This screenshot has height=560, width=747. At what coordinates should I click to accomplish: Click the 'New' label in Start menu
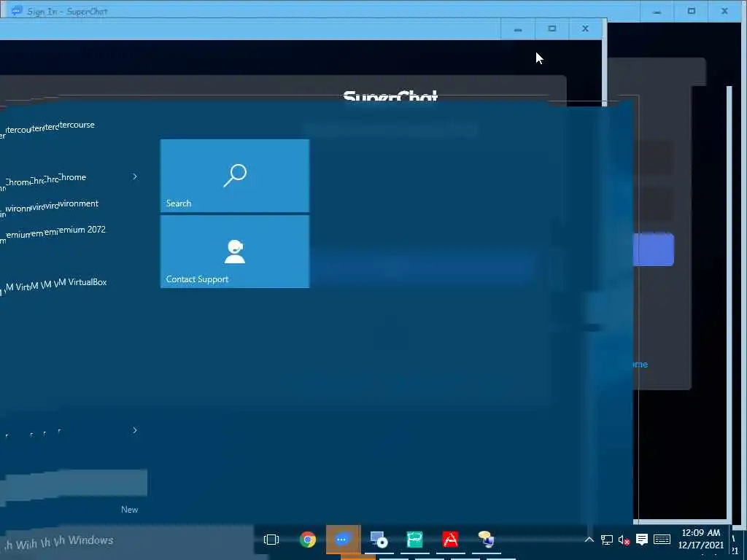129,510
